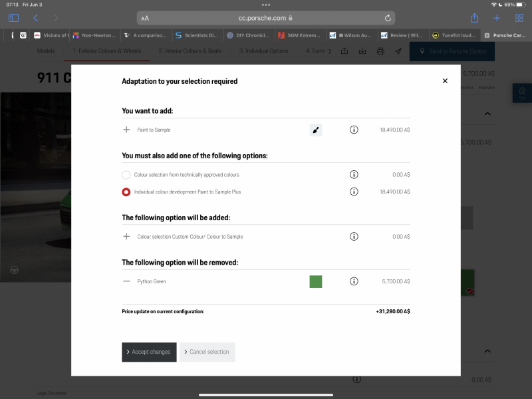Switch to the TuneTot loud... browser tab

coord(454,35)
